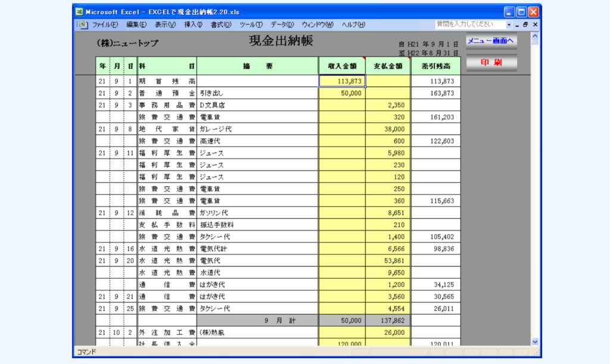
Task: Click the Excel workbook icon in menu bar
Action: pos(83,24)
